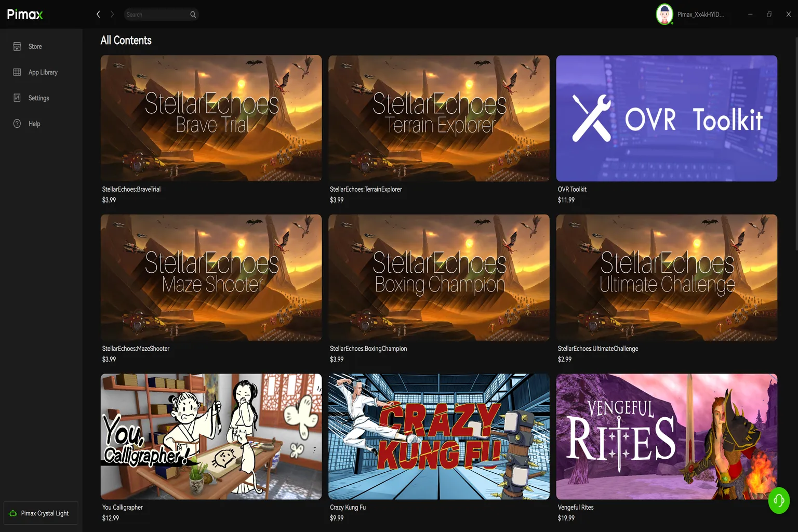Click the Vengeful Rites title text

(x=576, y=508)
